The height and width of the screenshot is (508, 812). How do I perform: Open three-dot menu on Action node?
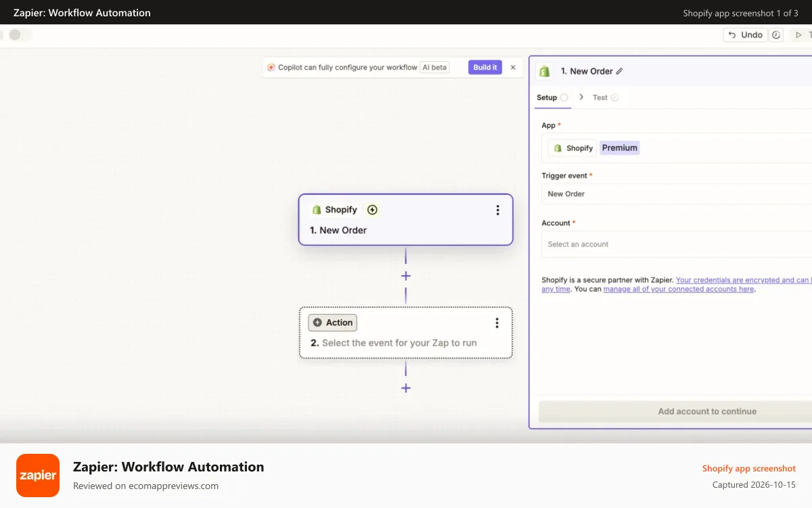pyautogui.click(x=497, y=323)
